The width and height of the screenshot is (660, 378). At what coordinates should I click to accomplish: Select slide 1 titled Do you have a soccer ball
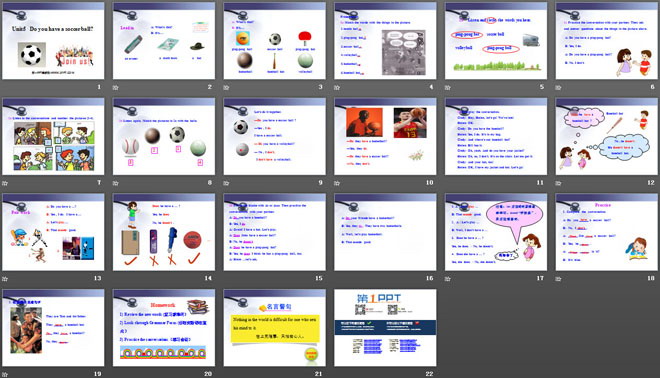(x=53, y=41)
